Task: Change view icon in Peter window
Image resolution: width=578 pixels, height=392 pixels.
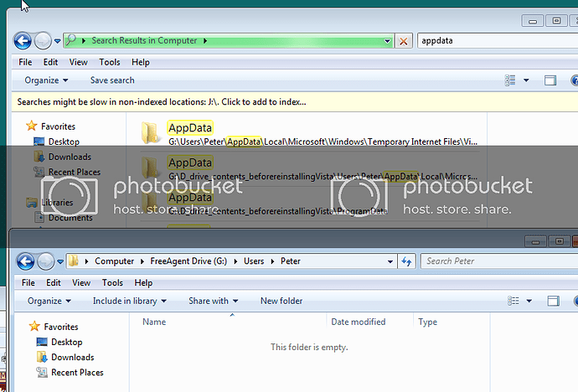Action: [513, 301]
